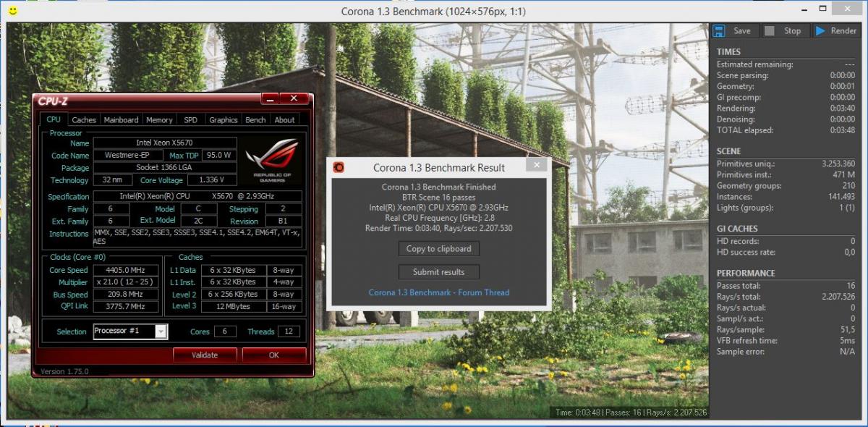Click Core Speed value 4405.0 MHz
868x427 pixels.
click(127, 270)
